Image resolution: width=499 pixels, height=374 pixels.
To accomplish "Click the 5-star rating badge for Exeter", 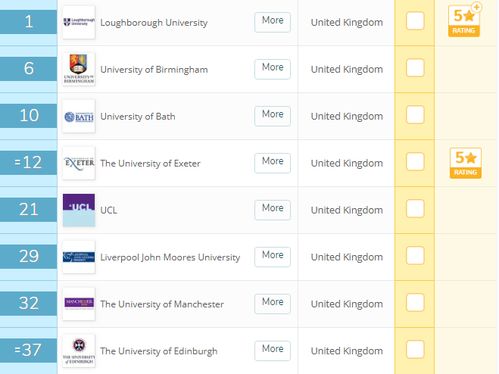I will 465,163.
